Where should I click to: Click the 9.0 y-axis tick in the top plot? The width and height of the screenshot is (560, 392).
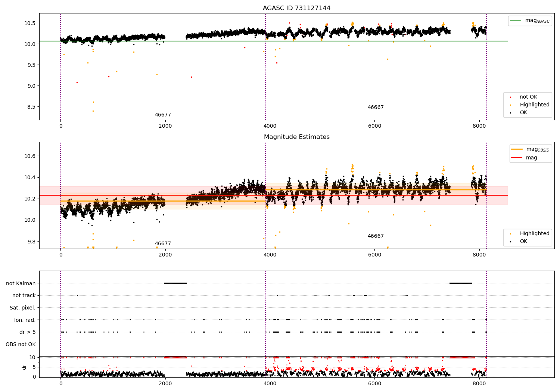point(31,86)
